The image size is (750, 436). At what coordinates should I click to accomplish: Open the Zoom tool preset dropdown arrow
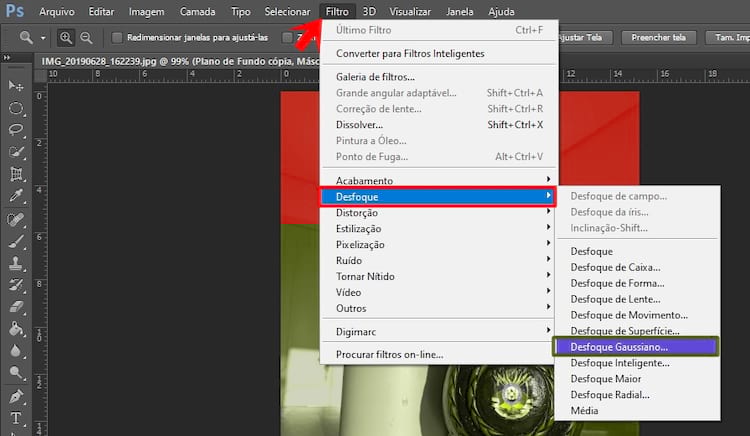pyautogui.click(x=43, y=38)
